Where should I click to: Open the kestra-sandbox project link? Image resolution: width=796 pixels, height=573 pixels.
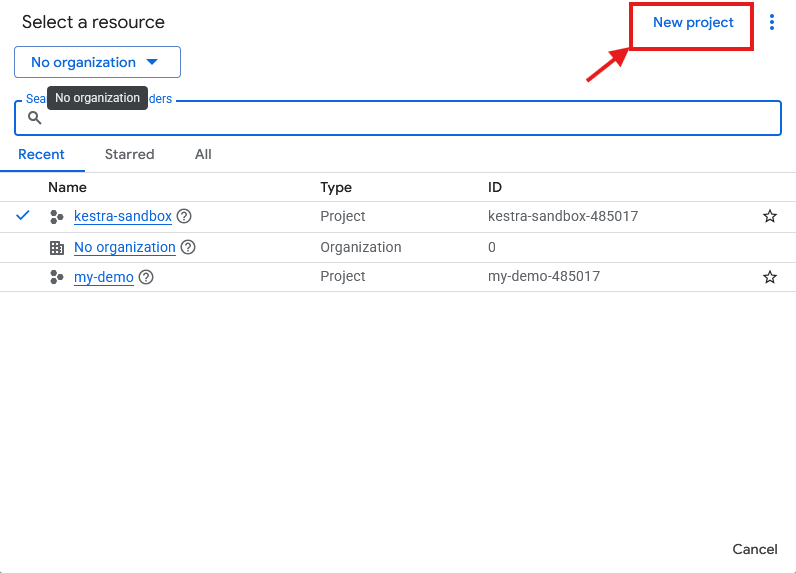[x=122, y=216]
